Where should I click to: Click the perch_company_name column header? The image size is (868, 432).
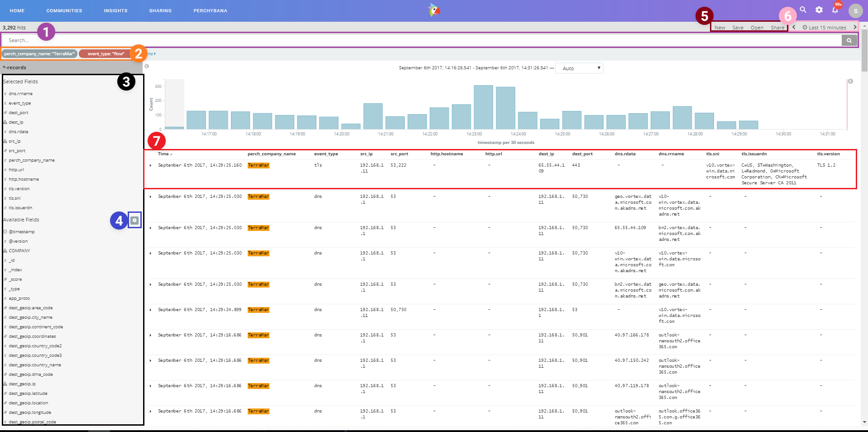[271, 154]
